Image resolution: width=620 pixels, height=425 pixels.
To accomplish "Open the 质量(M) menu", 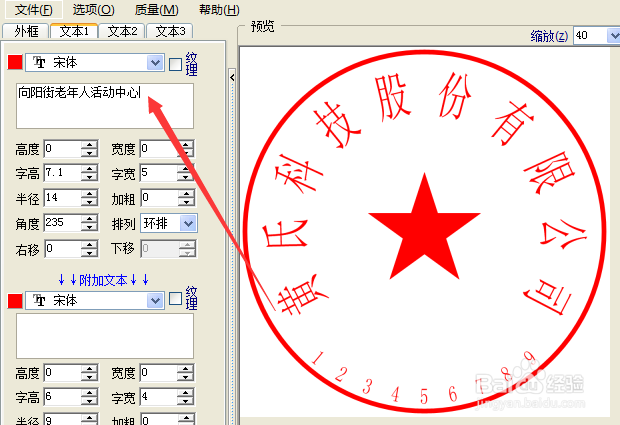I will tap(157, 9).
